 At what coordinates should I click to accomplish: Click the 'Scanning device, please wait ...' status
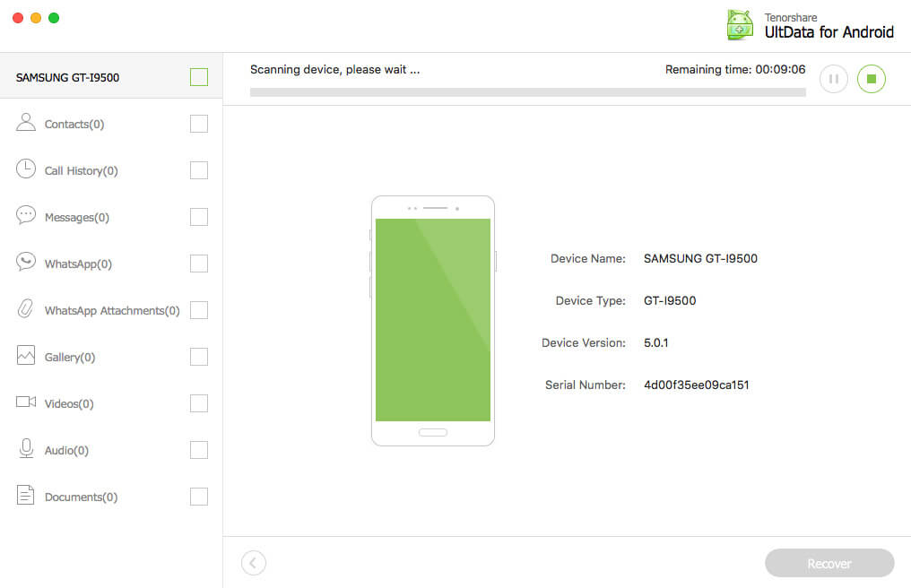click(x=334, y=70)
